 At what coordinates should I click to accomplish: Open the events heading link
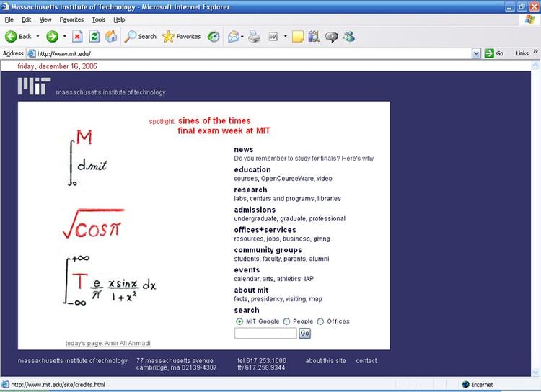[x=247, y=270]
